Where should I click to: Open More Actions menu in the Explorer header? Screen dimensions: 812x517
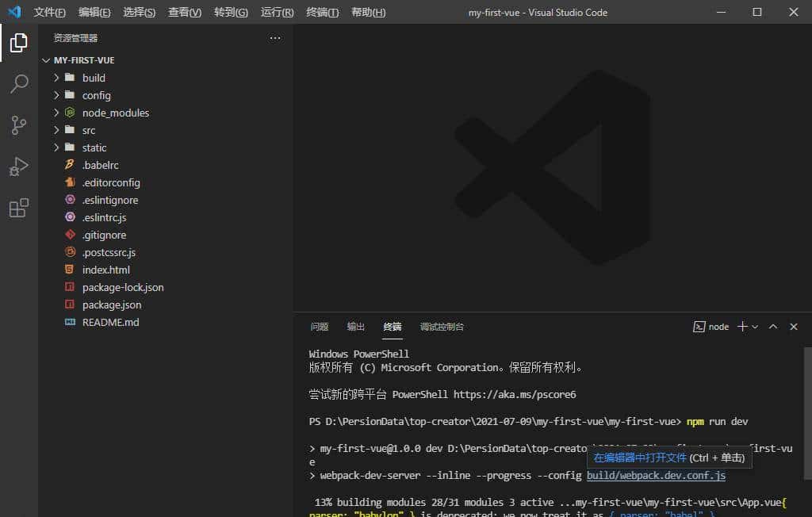(275, 37)
